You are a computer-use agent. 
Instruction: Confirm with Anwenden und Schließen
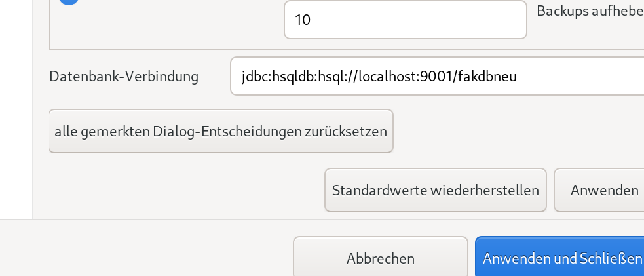click(x=559, y=256)
